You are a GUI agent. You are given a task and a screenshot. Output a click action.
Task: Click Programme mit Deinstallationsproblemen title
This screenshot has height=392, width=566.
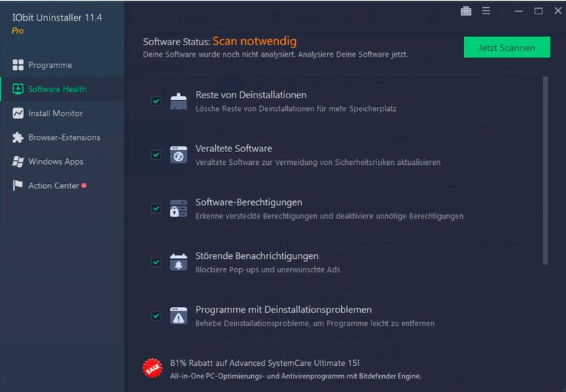(284, 310)
